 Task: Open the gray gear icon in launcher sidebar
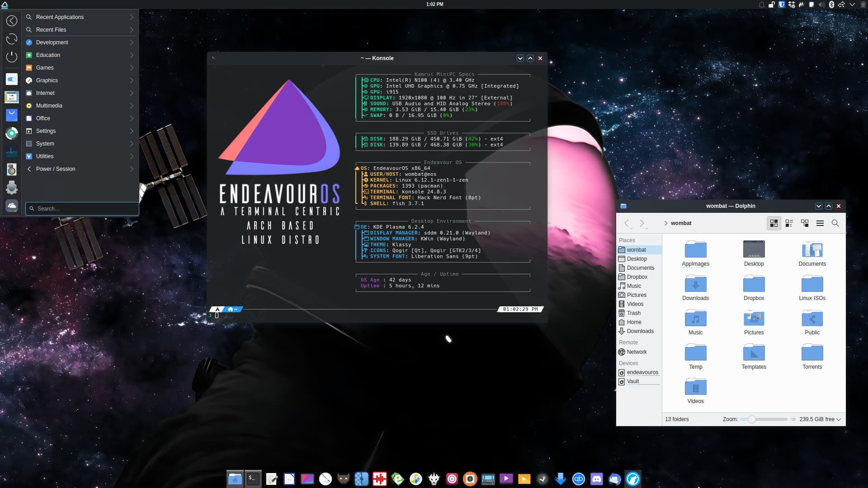tap(12, 188)
